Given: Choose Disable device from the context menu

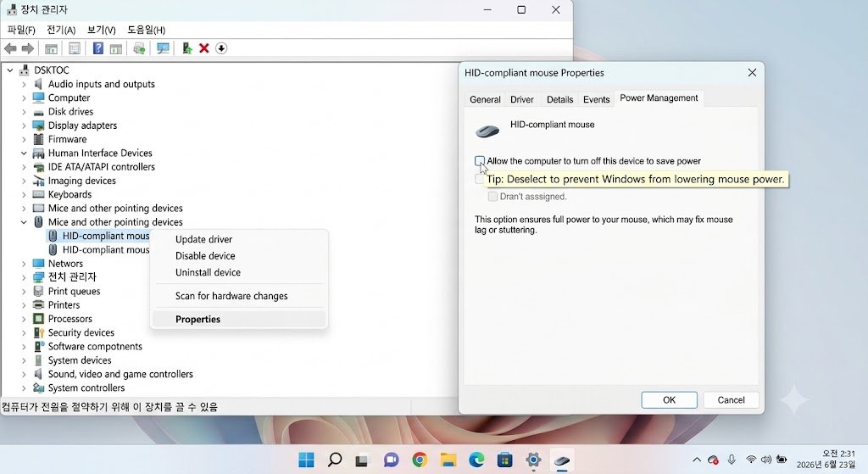Looking at the screenshot, I should pos(238,256).
